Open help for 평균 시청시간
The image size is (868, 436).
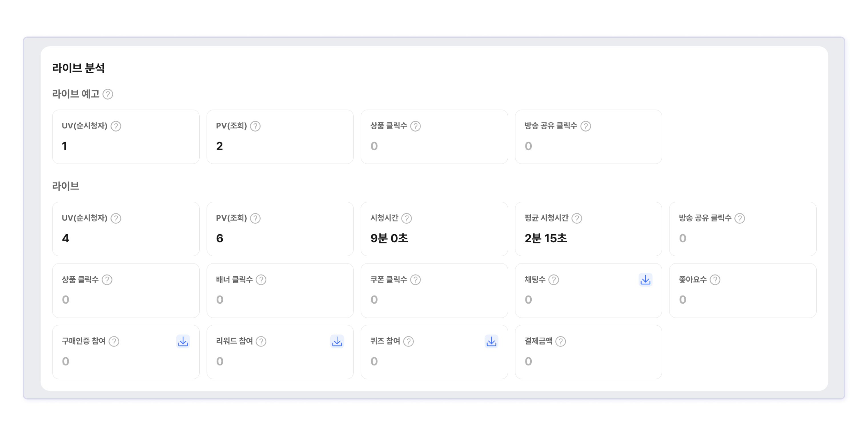(576, 218)
